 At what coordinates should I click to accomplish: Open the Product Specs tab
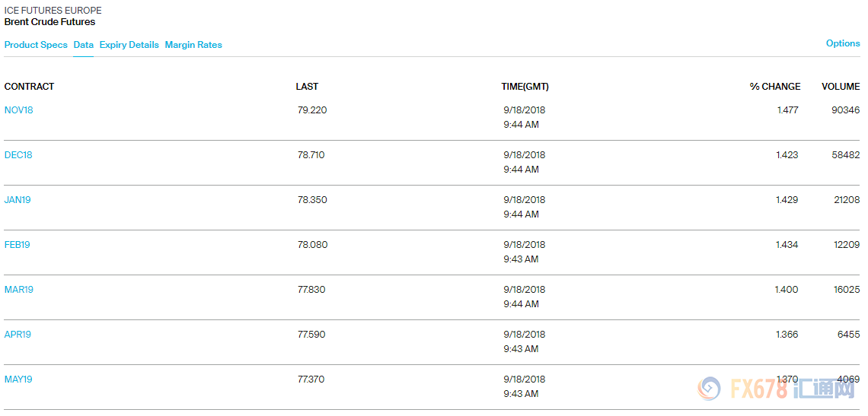tap(36, 45)
